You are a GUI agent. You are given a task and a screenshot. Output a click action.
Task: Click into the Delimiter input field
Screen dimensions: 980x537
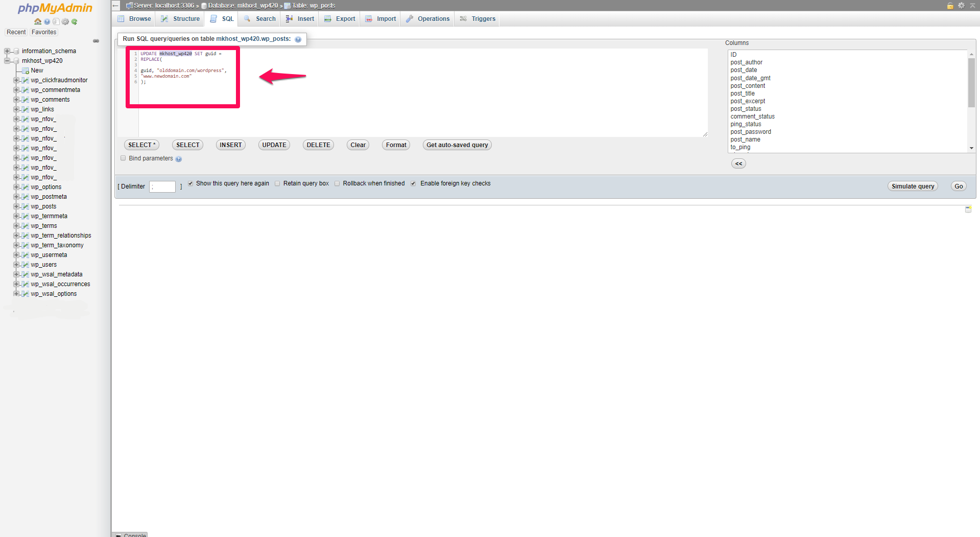tap(162, 186)
